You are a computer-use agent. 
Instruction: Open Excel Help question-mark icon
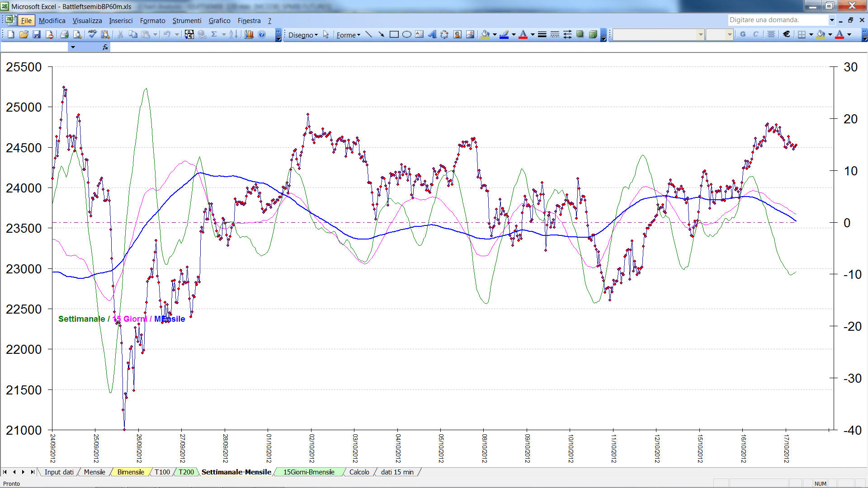coord(262,34)
